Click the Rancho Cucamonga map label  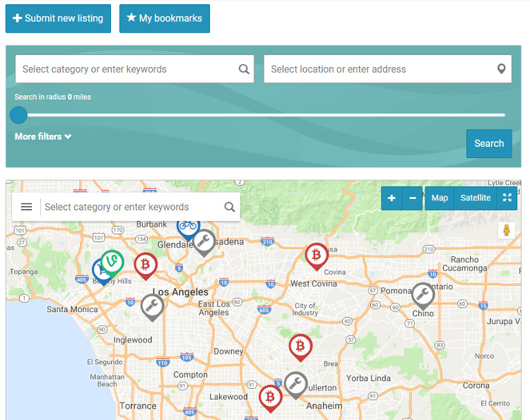coord(465,264)
